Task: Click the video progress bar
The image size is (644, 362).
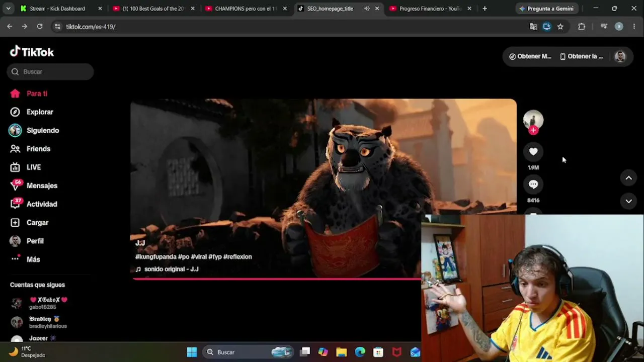Action: [276, 278]
